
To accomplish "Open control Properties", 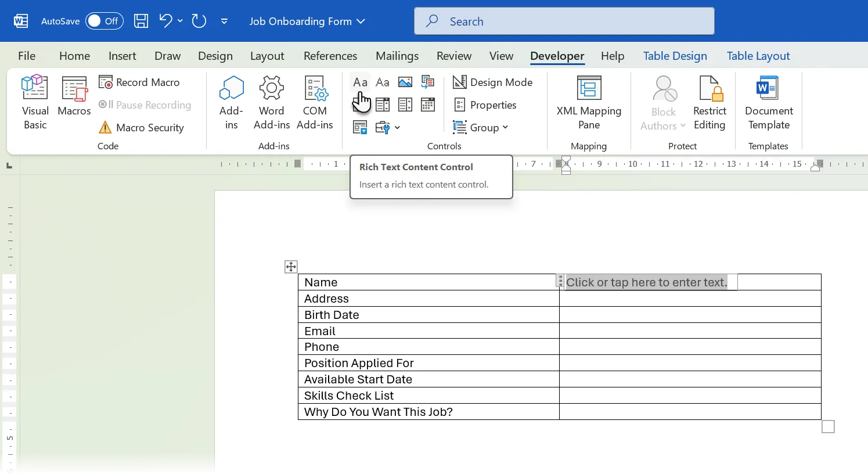I will [485, 105].
